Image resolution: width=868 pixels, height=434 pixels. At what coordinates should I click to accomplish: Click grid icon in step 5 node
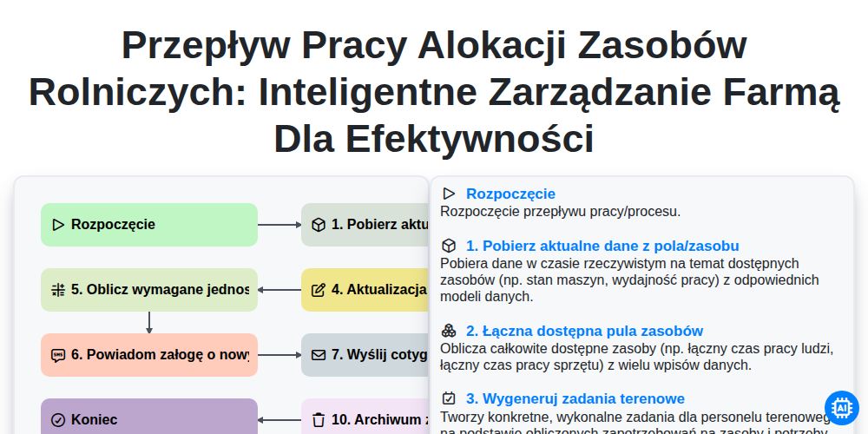(x=58, y=290)
